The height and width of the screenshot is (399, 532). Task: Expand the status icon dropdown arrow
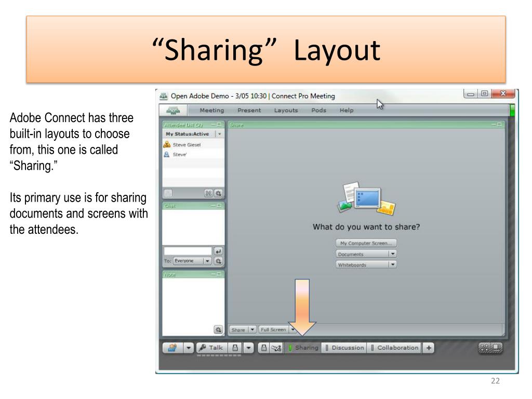[x=189, y=348]
